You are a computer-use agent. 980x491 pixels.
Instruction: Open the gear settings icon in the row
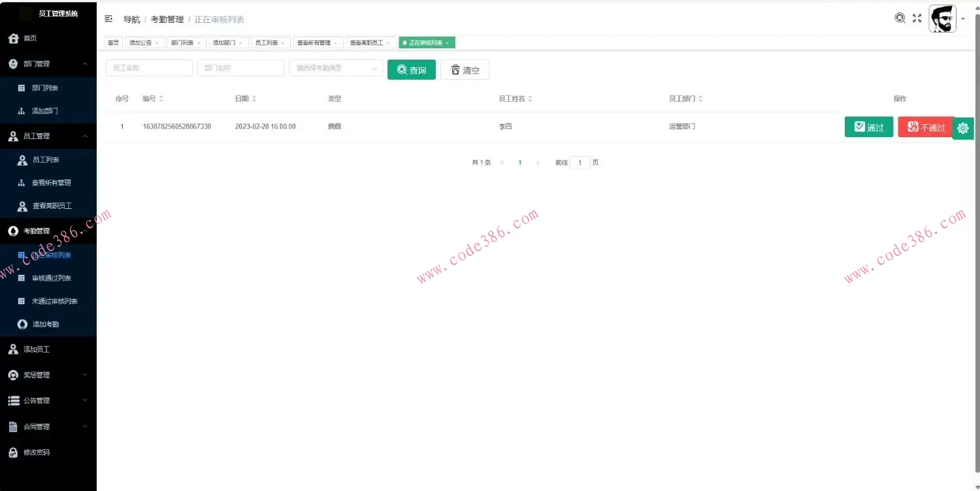click(963, 128)
